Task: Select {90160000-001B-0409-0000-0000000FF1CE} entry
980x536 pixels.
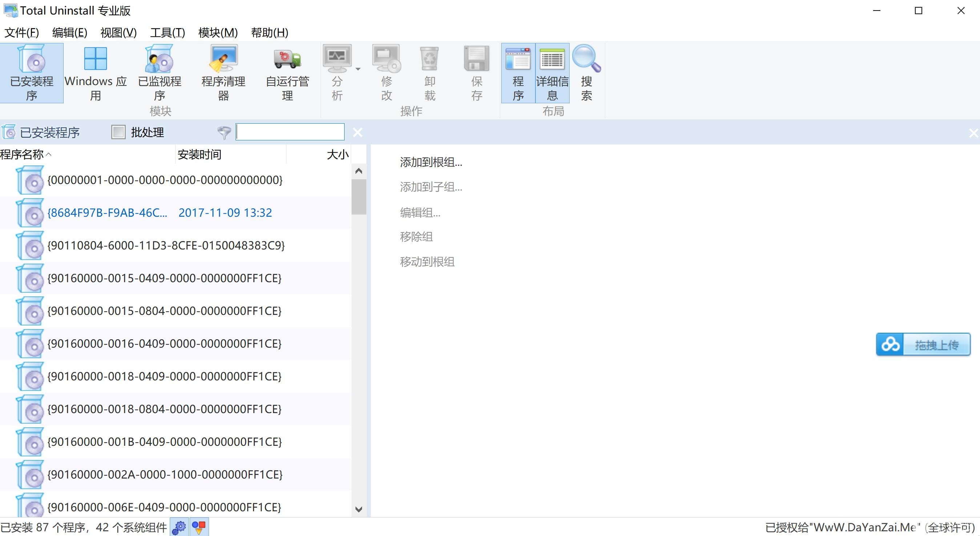Action: pyautogui.click(x=175, y=442)
